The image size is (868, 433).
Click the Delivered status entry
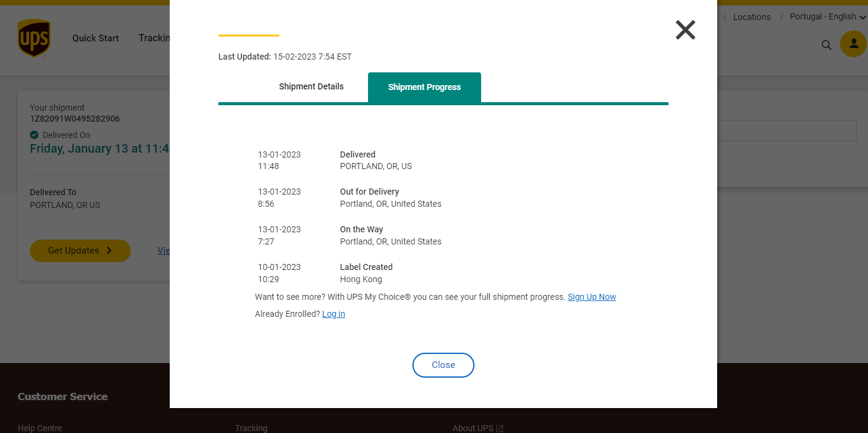tap(358, 154)
